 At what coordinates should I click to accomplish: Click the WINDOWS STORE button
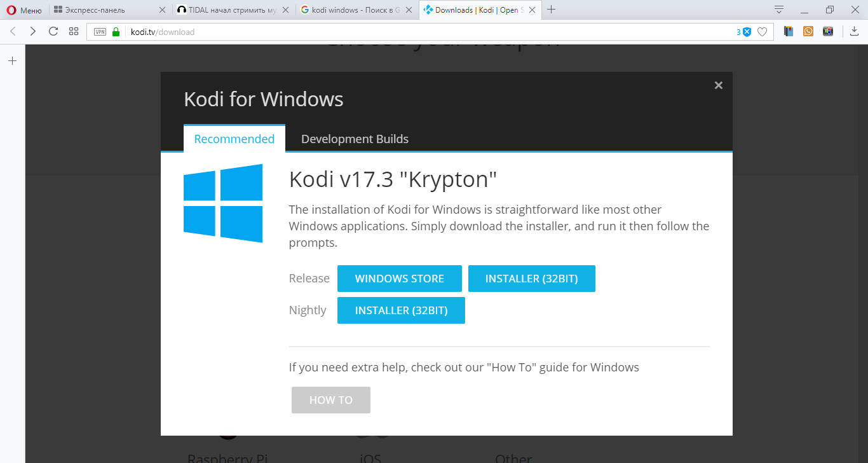[400, 279]
